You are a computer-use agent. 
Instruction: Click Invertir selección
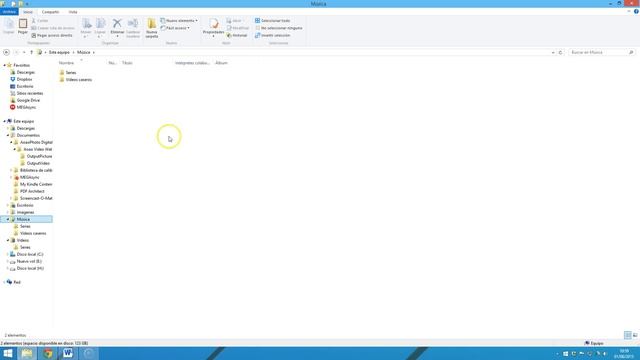pos(272,36)
